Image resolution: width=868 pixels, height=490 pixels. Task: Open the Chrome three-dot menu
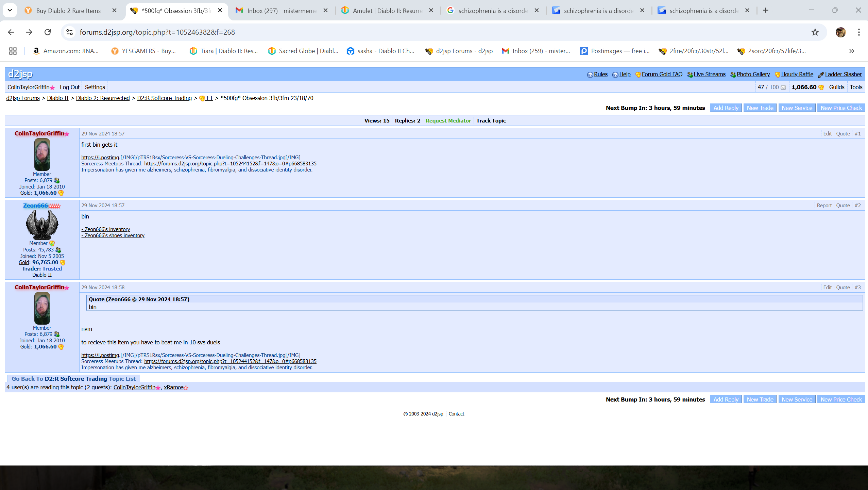(859, 32)
